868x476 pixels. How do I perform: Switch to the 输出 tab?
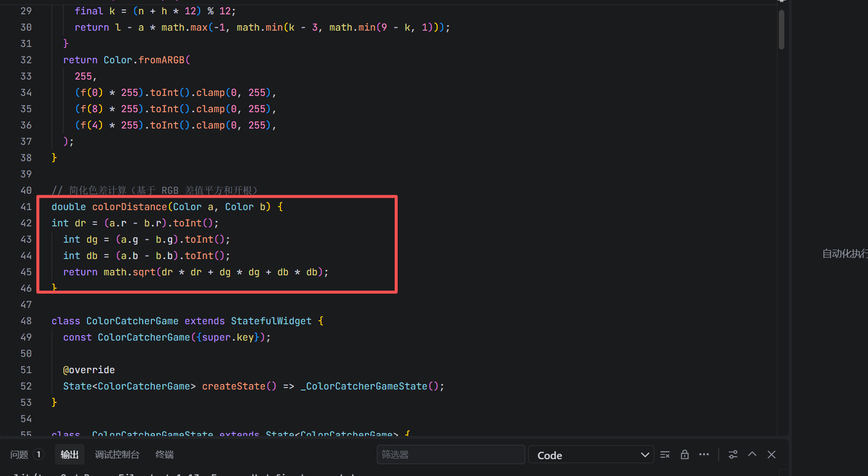[70, 455]
